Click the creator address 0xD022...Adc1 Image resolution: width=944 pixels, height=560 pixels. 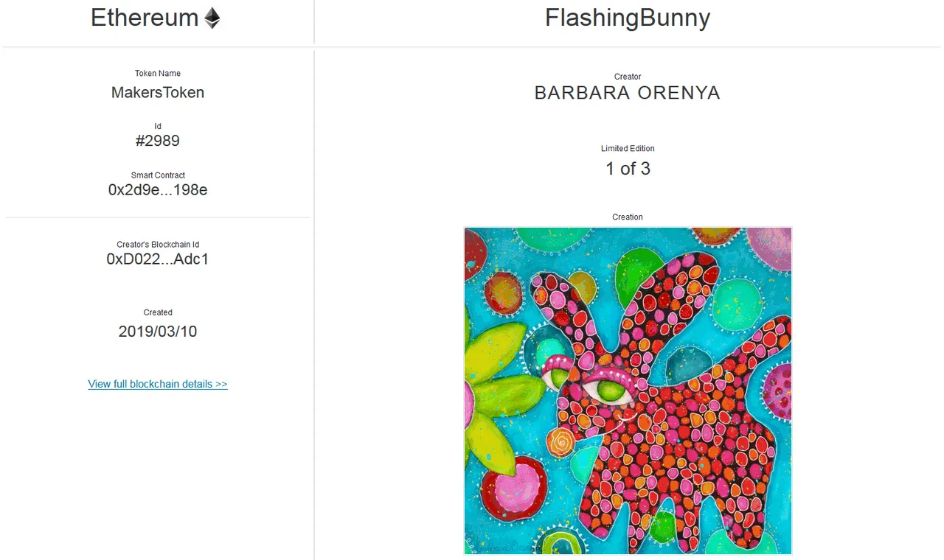click(x=158, y=259)
